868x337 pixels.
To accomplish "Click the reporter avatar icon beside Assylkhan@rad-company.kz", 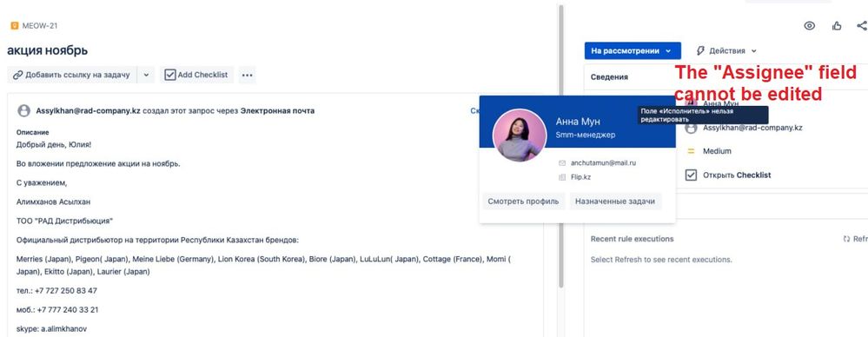I will click(x=23, y=110).
